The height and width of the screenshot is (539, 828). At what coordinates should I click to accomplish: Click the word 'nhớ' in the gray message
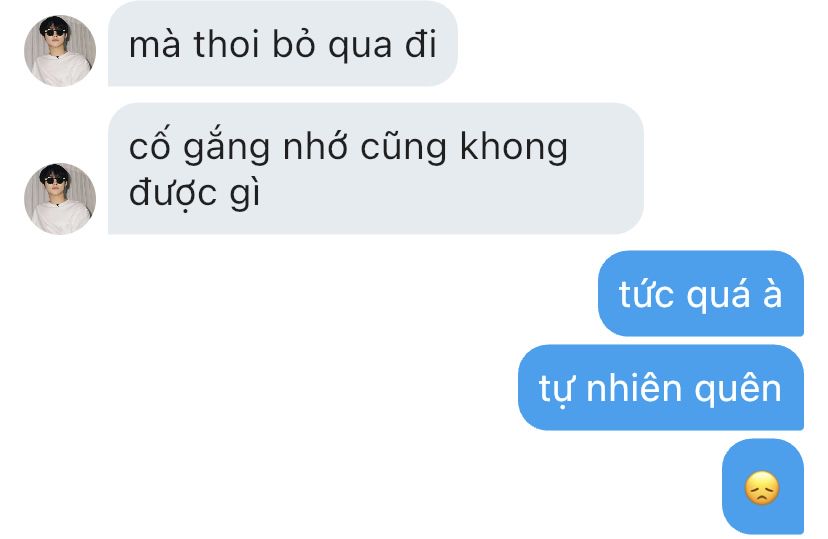tap(315, 146)
